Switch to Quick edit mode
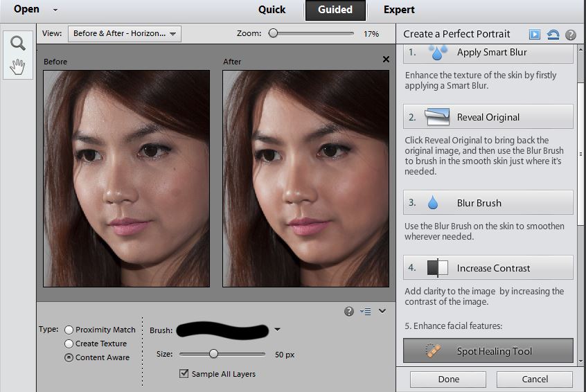 (x=272, y=10)
